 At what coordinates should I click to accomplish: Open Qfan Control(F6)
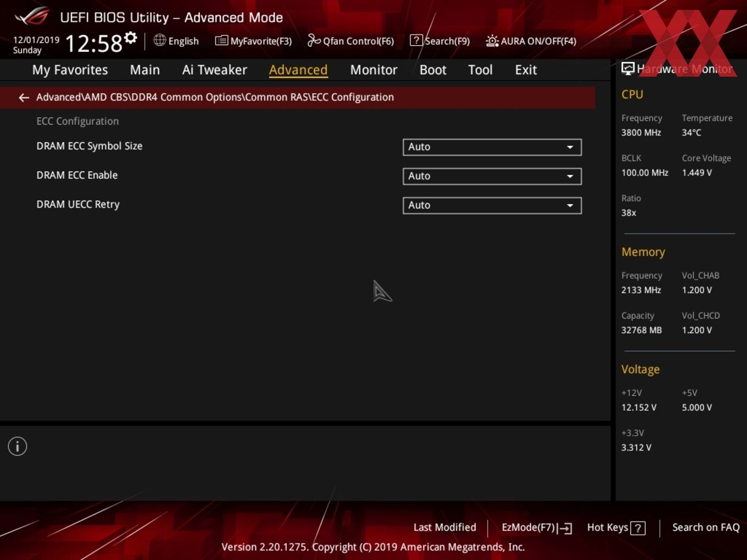click(x=358, y=41)
